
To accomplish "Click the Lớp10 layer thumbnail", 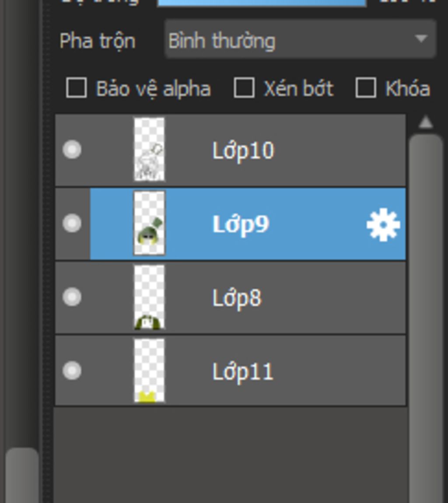I will (x=149, y=149).
